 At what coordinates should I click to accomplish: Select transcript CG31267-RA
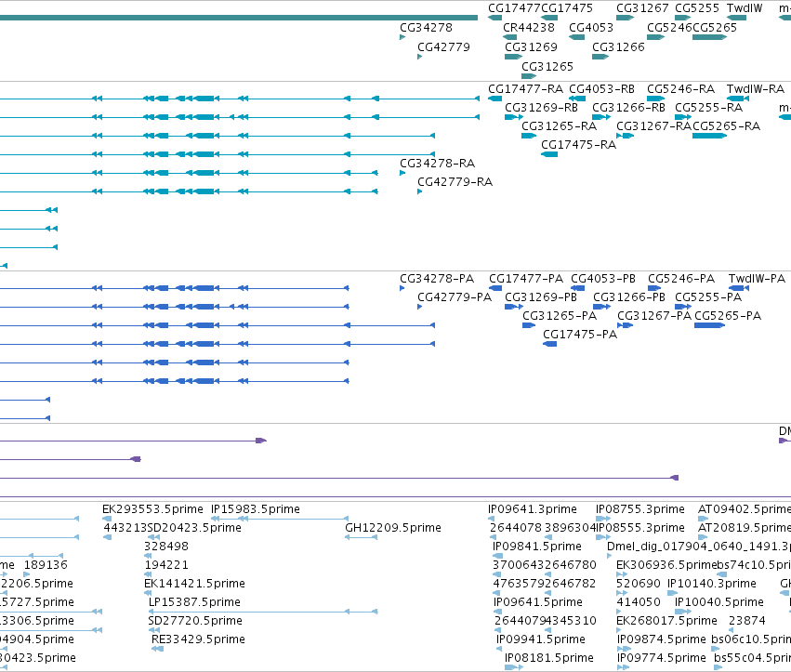point(653,126)
